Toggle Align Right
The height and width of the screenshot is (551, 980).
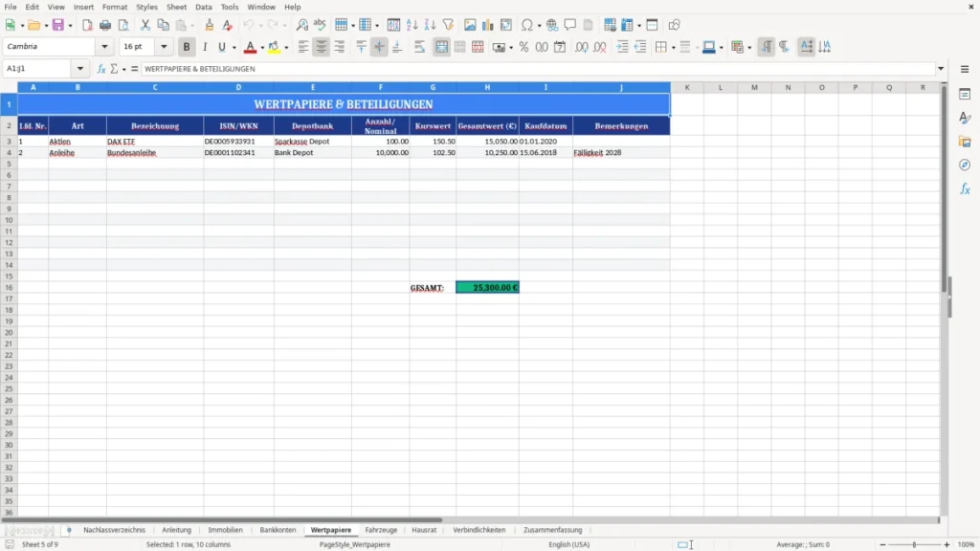340,47
